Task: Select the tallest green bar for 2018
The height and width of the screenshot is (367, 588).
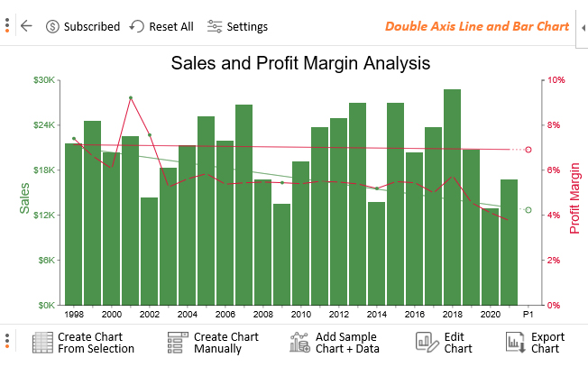Action: (x=452, y=197)
